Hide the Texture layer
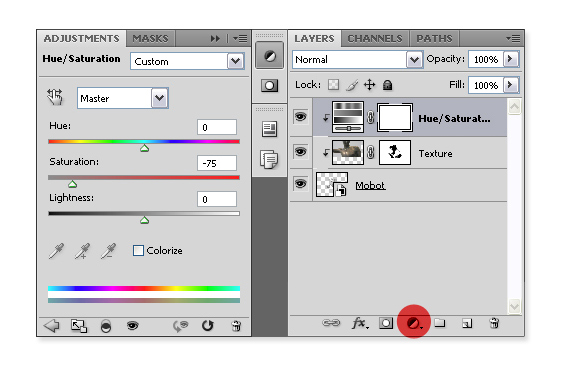The width and height of the screenshot is (563, 366). 301,152
